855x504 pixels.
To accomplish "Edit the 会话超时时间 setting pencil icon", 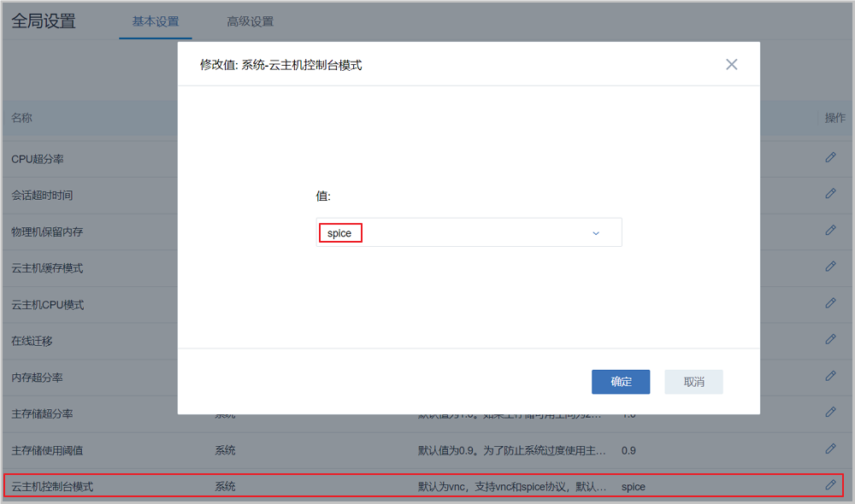I will [830, 193].
